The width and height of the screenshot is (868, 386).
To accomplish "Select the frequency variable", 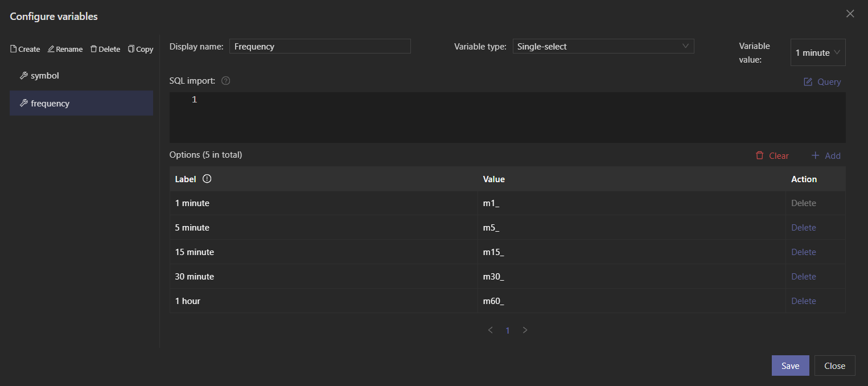I will (50, 104).
